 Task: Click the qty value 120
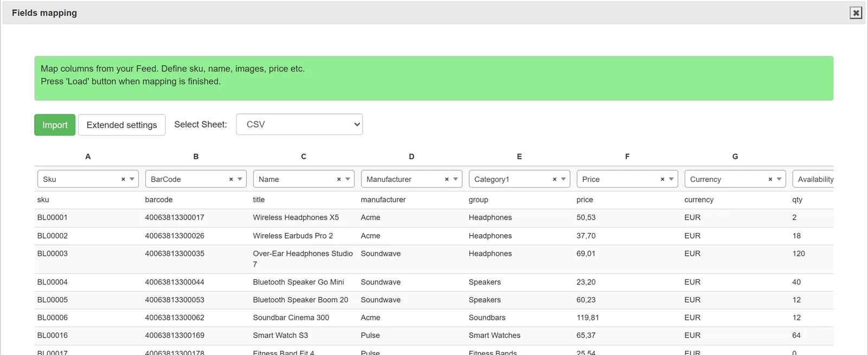coord(799,254)
